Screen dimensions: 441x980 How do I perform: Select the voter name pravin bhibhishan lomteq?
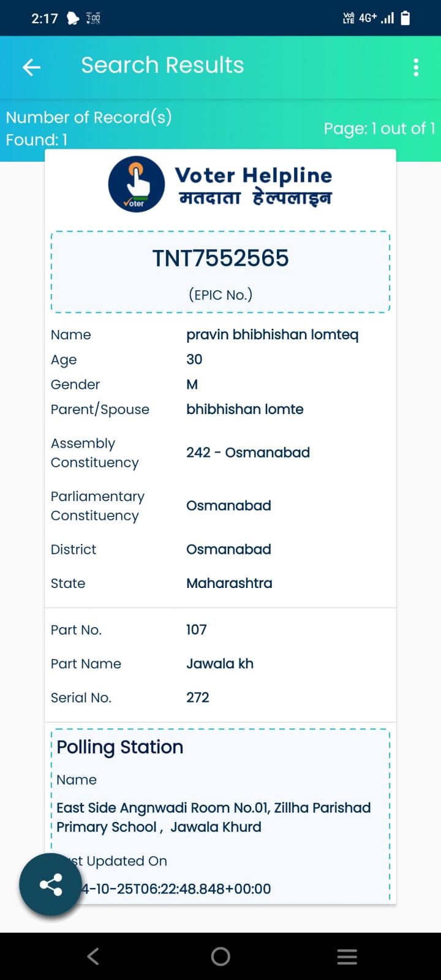(272, 334)
